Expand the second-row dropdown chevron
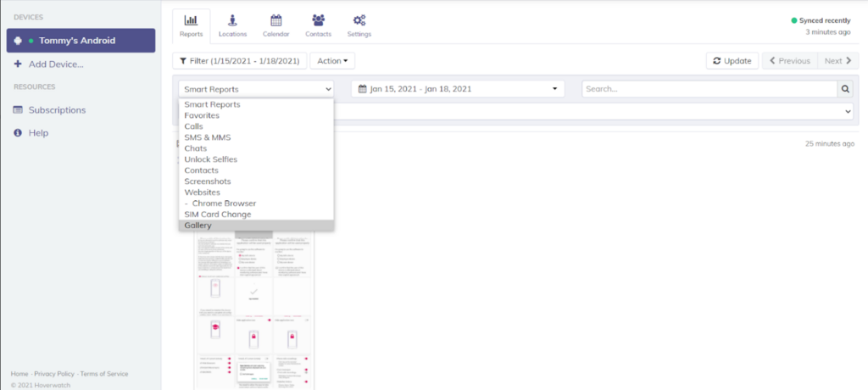This screenshot has height=390, width=868. point(849,111)
